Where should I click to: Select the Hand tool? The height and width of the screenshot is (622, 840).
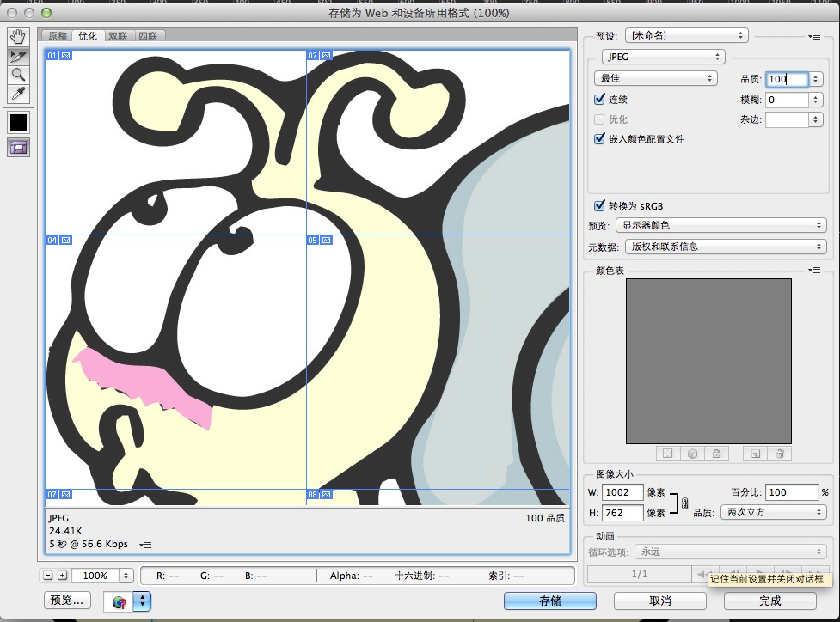18,36
